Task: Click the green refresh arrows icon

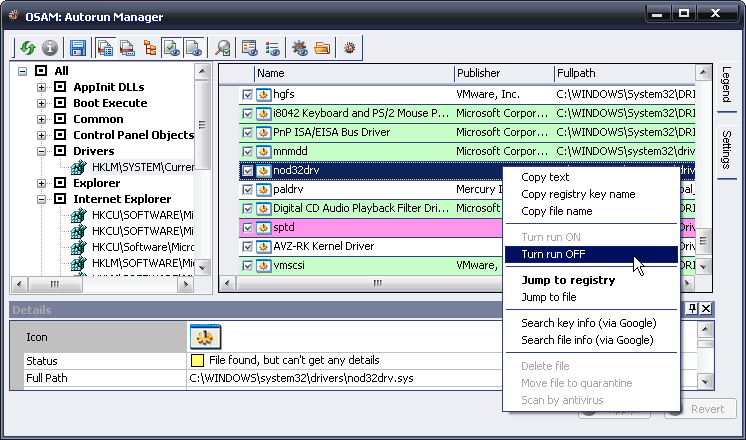Action: pyautogui.click(x=28, y=48)
